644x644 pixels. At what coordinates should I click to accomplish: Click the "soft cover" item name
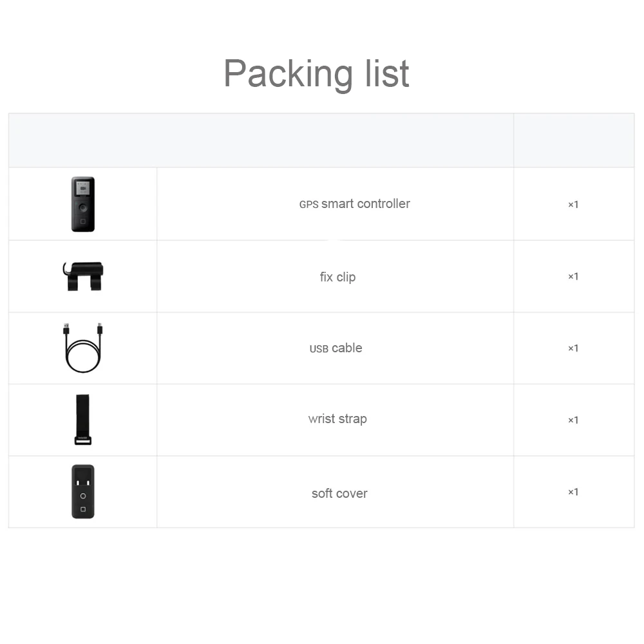click(339, 494)
